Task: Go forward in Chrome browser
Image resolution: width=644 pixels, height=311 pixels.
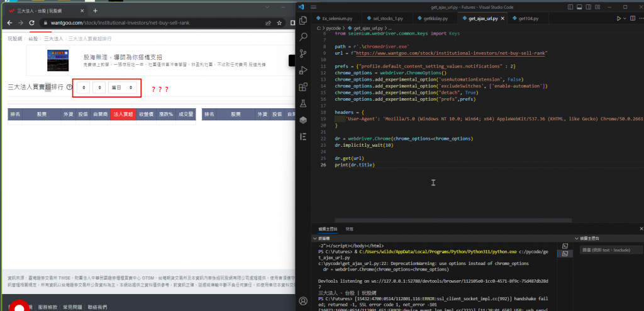Action: (21, 23)
